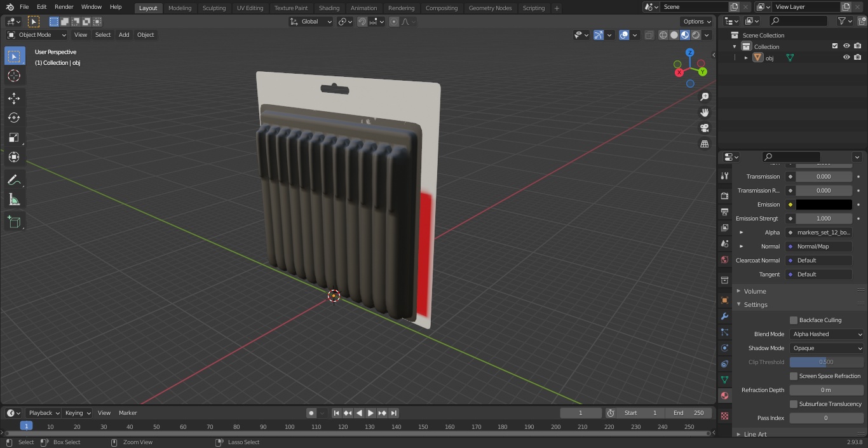868x448 pixels.
Task: Open the Output properties tab
Action: click(724, 212)
